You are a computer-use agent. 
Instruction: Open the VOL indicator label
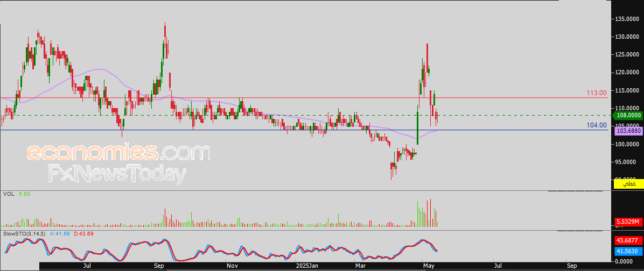(8, 193)
